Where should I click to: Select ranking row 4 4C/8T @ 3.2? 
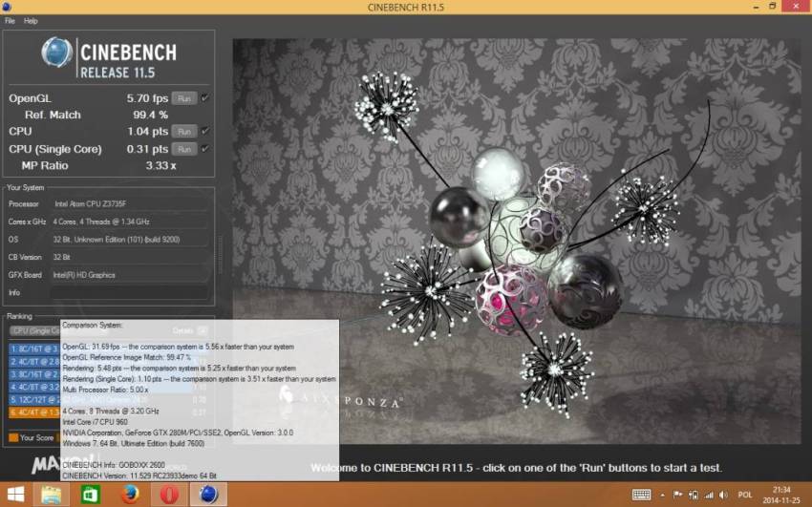pos(34,387)
